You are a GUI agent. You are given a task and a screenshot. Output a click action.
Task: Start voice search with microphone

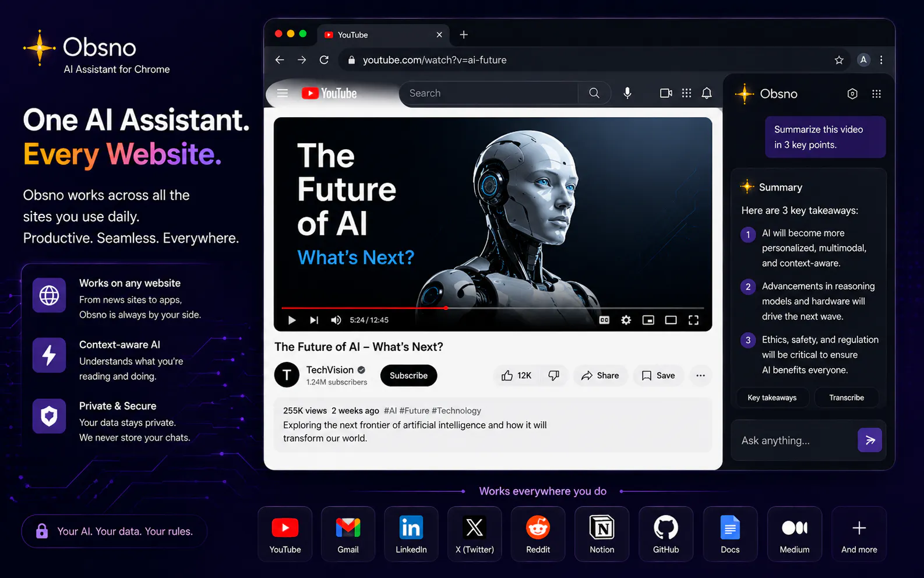tap(627, 93)
